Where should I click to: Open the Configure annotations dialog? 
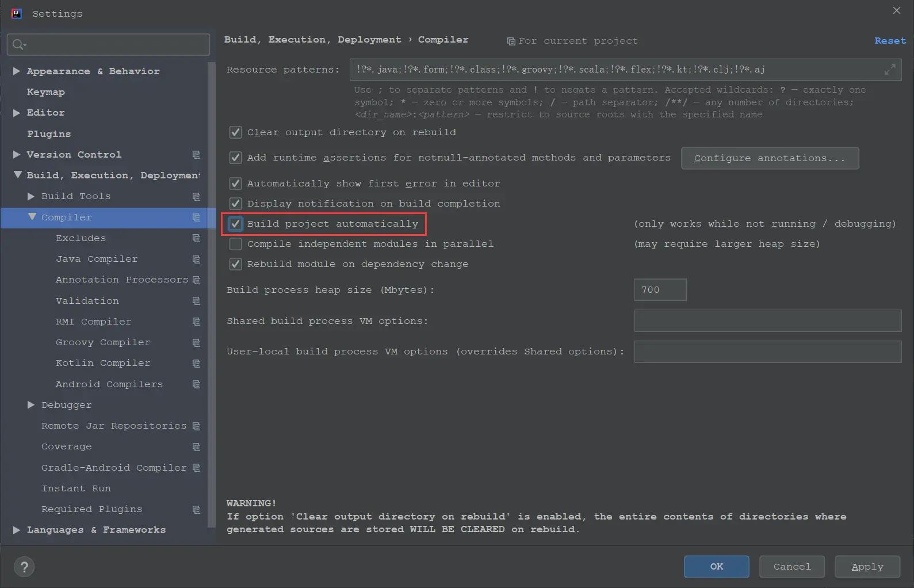(x=770, y=158)
